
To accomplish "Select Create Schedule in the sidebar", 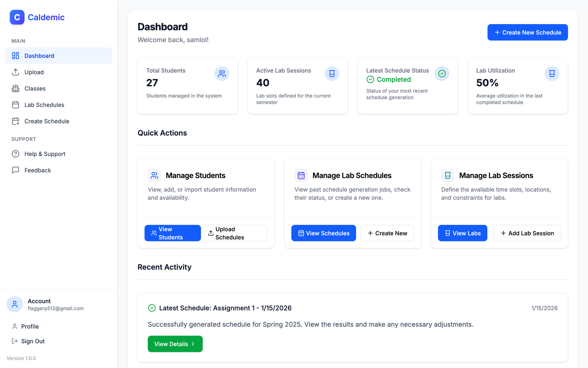I will coord(59,121).
